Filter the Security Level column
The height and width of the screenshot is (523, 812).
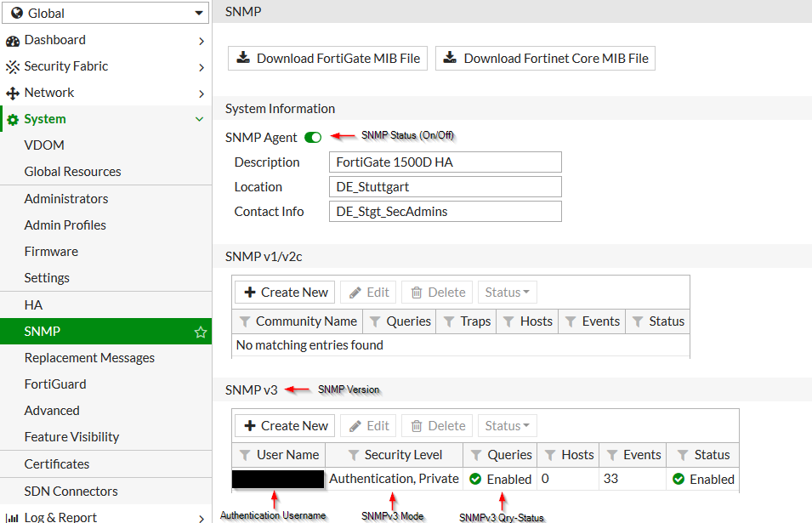[x=354, y=455]
